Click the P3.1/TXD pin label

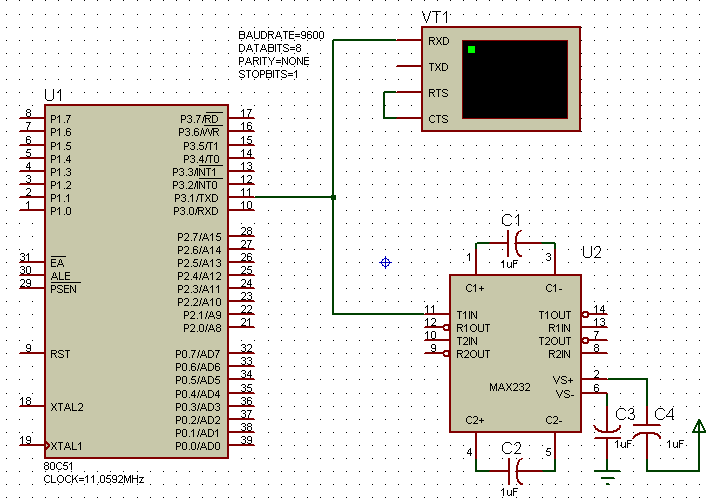[196, 198]
